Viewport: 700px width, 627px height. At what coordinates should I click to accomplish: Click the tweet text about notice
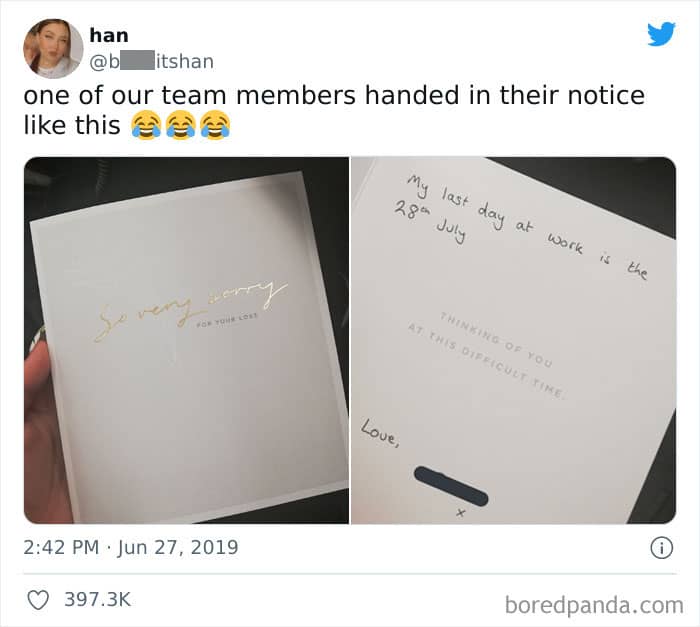pyautogui.click(x=334, y=110)
